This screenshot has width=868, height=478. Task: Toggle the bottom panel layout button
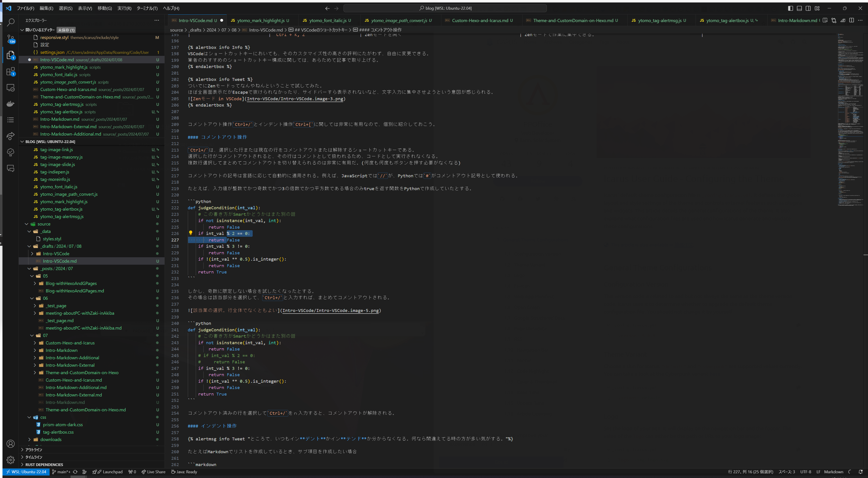tap(799, 8)
